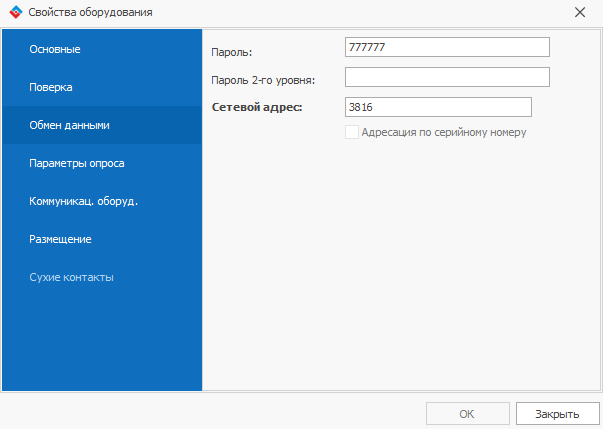
Task: Click the Свойства оборудования title bar text
Action: [x=89, y=13]
